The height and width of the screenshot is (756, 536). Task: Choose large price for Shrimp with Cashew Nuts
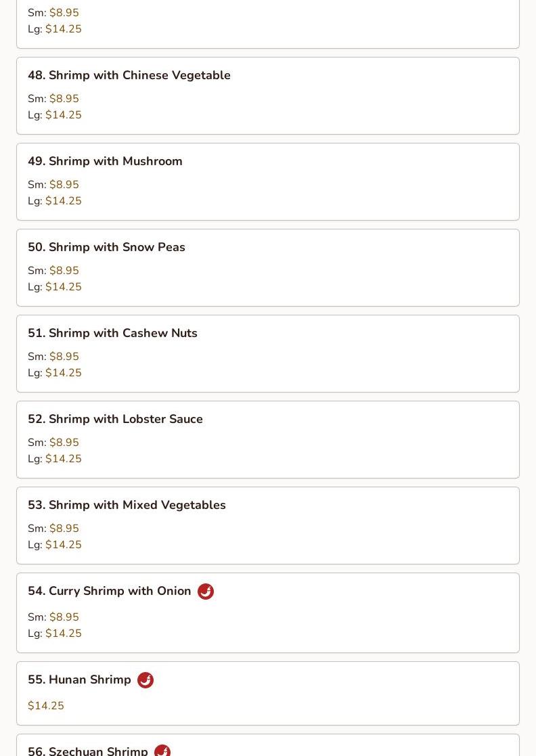click(63, 373)
